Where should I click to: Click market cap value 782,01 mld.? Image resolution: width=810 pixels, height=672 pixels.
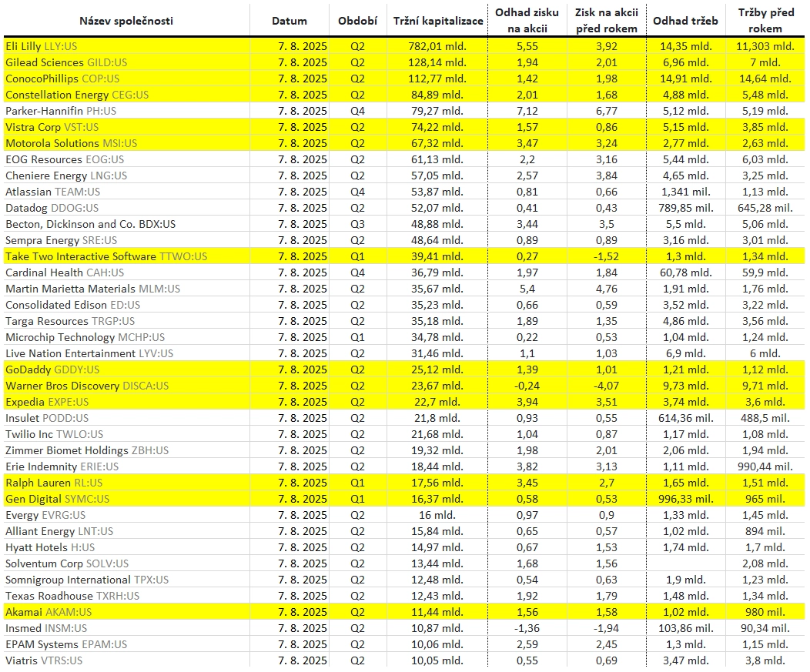pyautogui.click(x=437, y=46)
